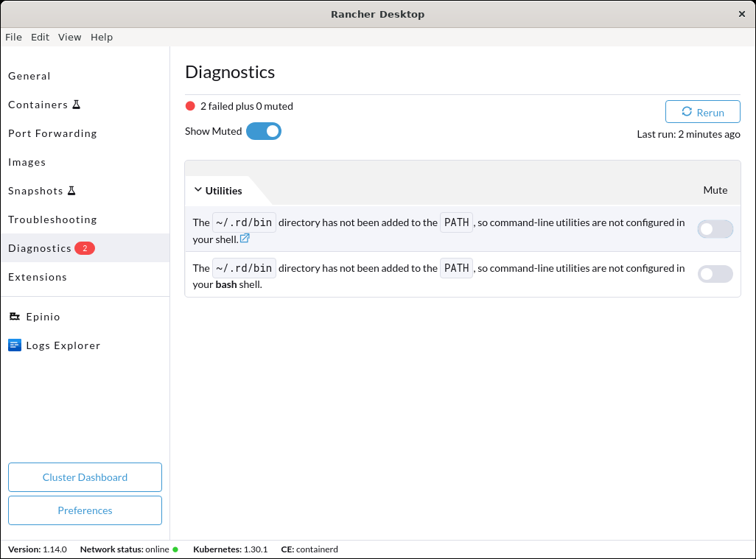756x559 pixels.
Task: Open the Logs Explorer icon
Action: click(15, 345)
